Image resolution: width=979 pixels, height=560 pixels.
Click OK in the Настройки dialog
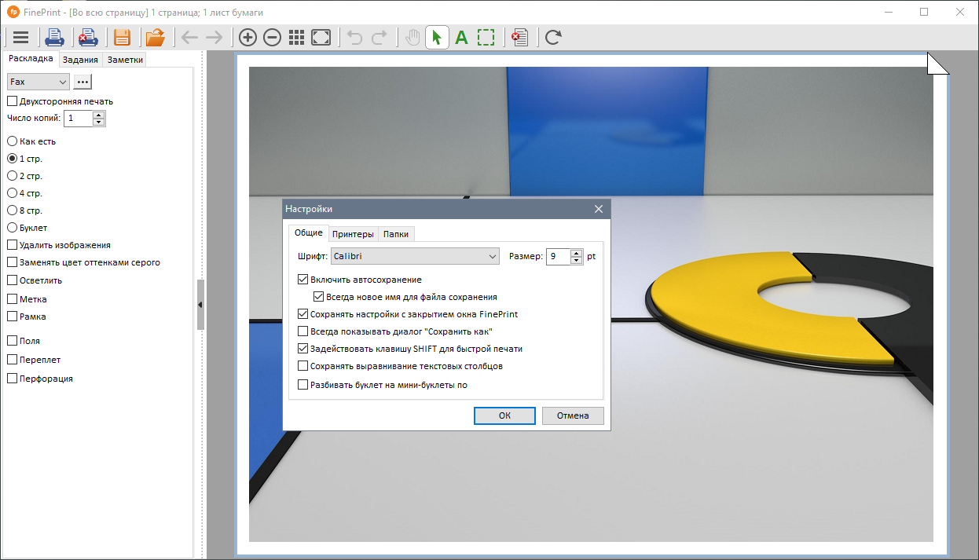click(504, 415)
